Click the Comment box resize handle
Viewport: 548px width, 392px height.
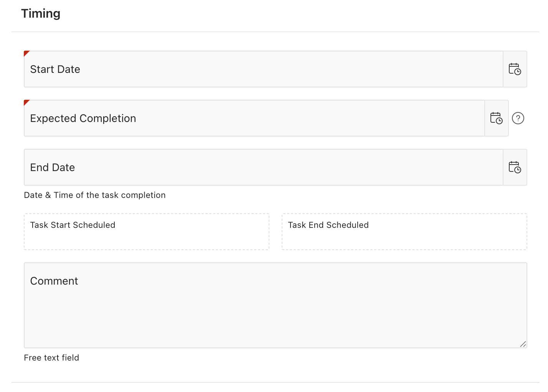[x=523, y=344]
